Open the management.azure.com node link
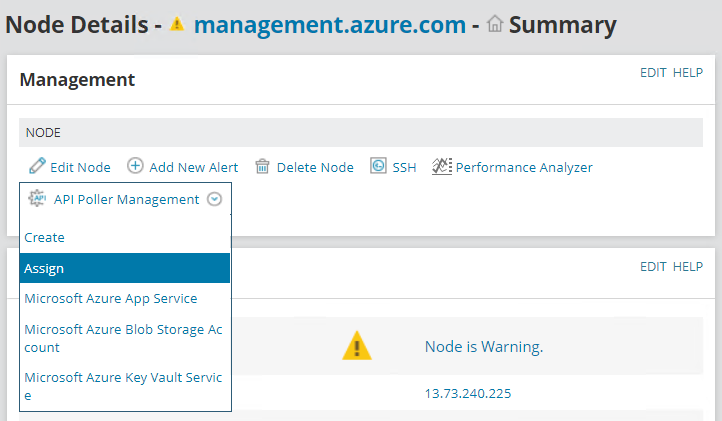This screenshot has height=421, width=722. 329,25
